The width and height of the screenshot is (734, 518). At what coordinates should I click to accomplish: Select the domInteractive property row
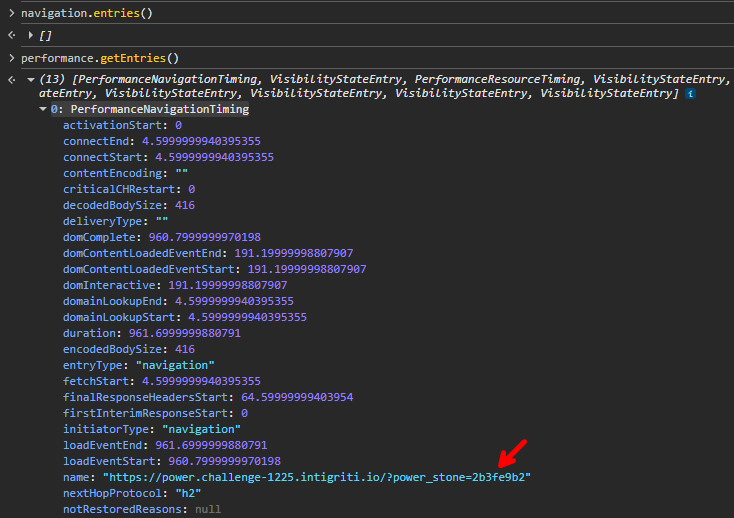(175, 285)
